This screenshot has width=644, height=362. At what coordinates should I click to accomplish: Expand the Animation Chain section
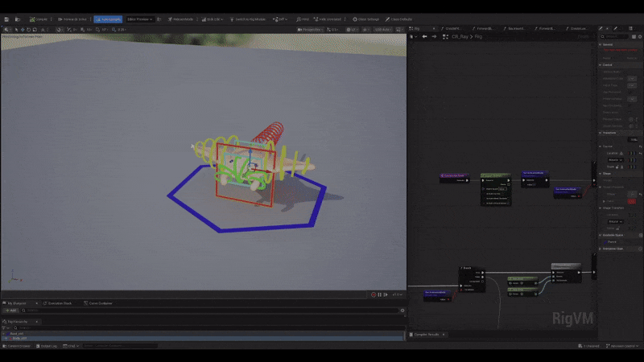(x=600, y=249)
